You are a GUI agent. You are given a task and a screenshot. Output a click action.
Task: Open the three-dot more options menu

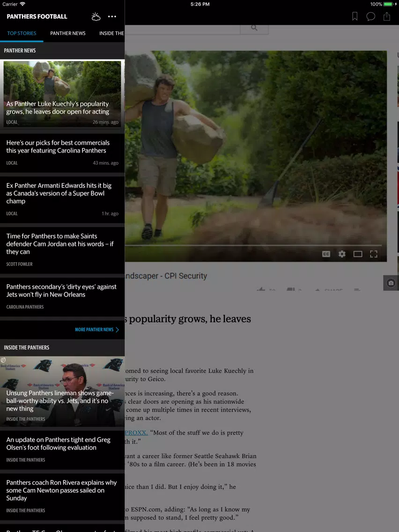(x=112, y=16)
